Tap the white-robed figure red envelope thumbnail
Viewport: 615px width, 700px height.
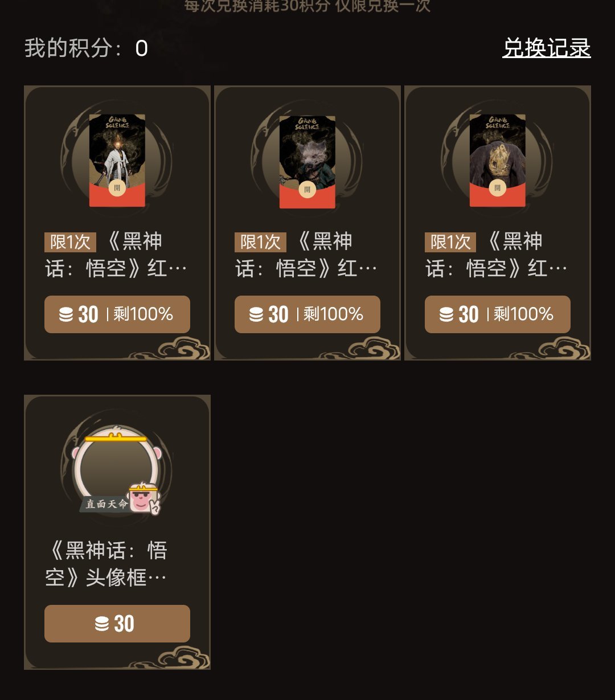coord(117,161)
